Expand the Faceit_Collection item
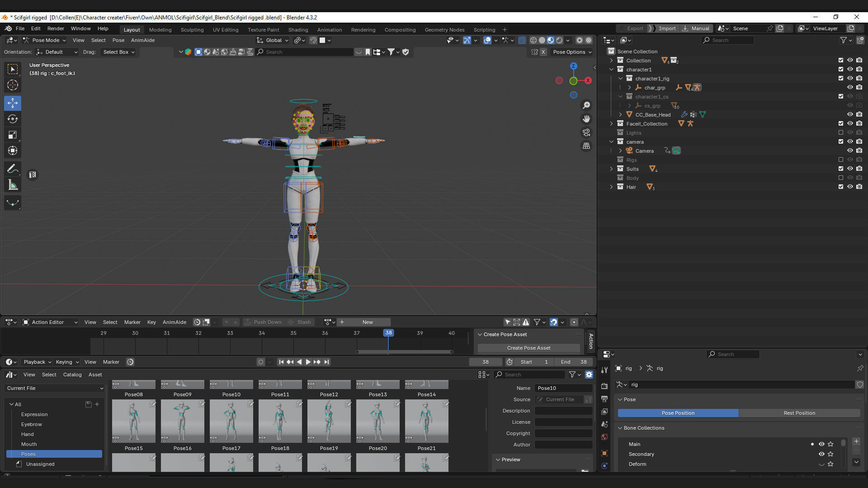 (611, 123)
